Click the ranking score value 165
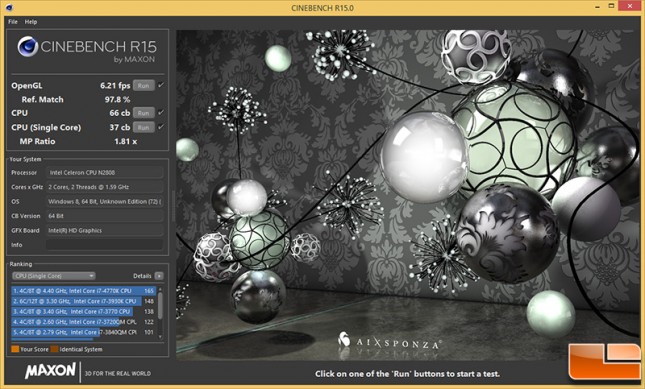The width and height of the screenshot is (645, 389). click(149, 291)
